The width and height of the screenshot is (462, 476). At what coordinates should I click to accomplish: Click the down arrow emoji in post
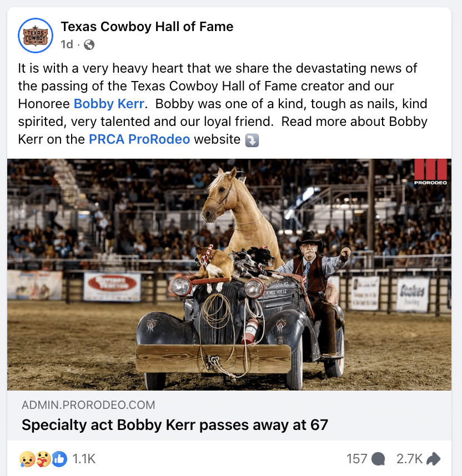252,140
